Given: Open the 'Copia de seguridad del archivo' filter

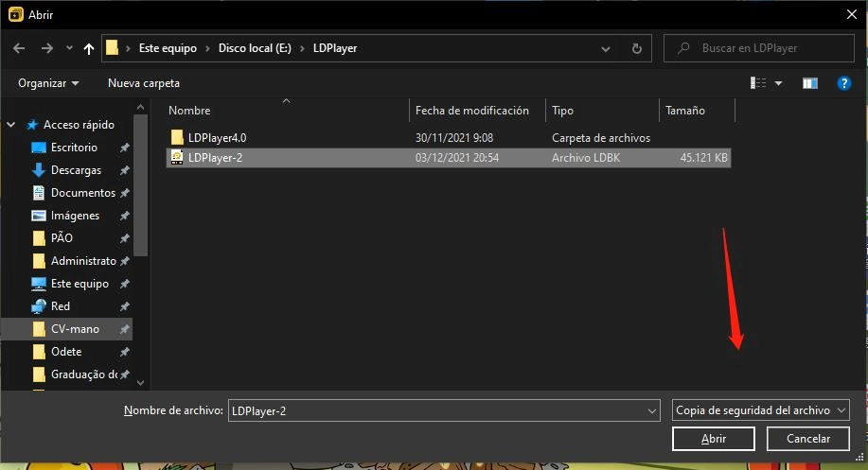Looking at the screenshot, I should (761, 410).
